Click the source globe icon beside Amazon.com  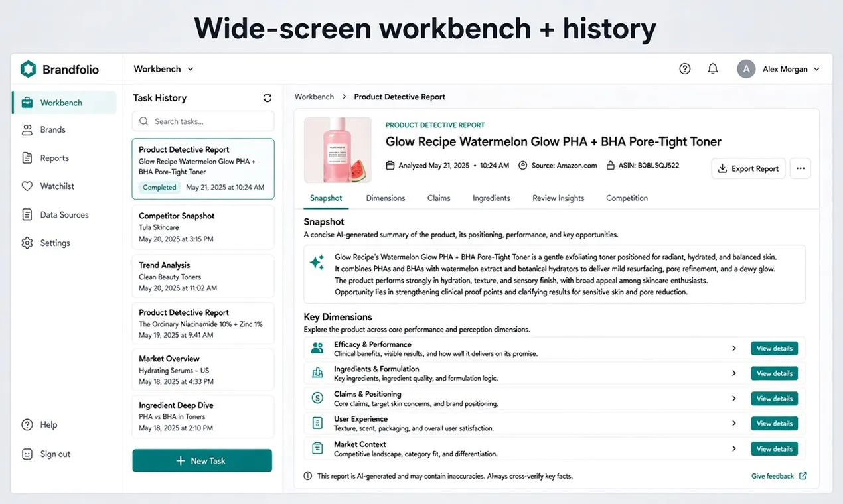point(522,166)
